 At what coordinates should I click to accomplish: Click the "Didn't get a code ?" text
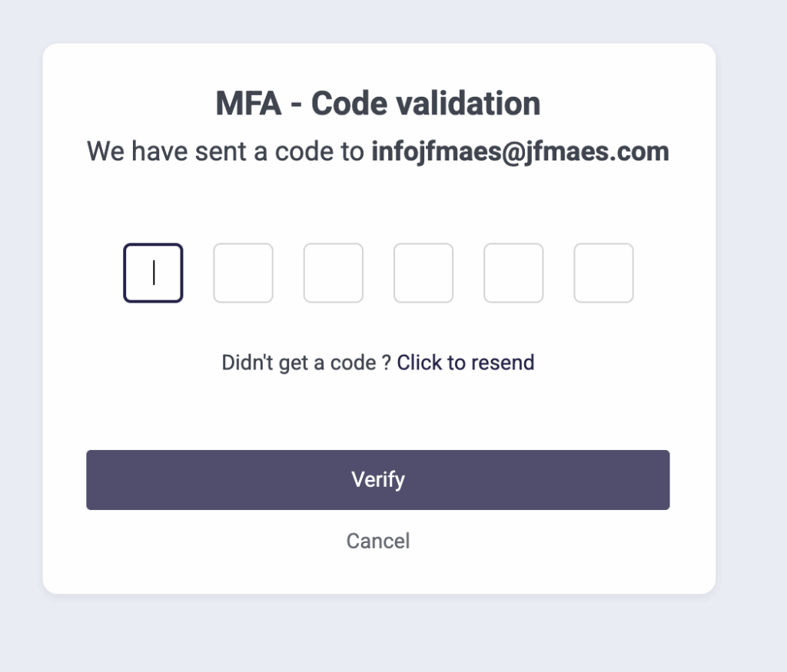click(306, 362)
